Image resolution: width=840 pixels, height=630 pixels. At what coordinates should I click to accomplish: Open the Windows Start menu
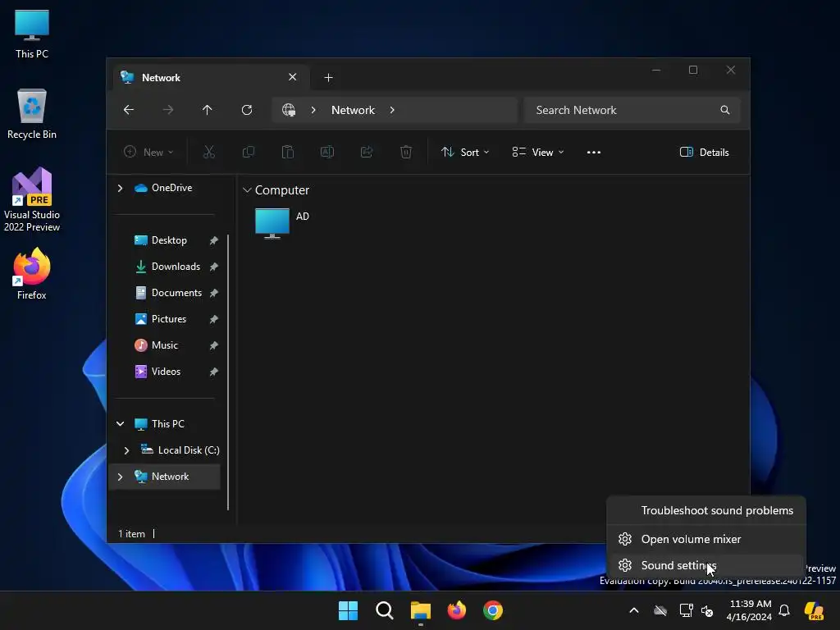coord(348,610)
